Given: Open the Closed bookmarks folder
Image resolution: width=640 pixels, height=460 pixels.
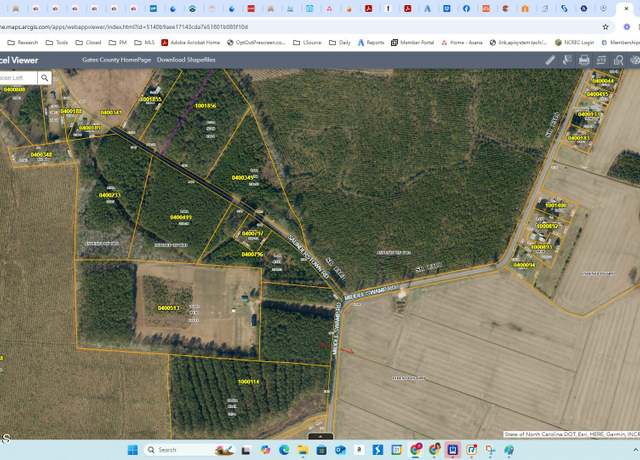Looking at the screenshot, I should click(x=89, y=42).
